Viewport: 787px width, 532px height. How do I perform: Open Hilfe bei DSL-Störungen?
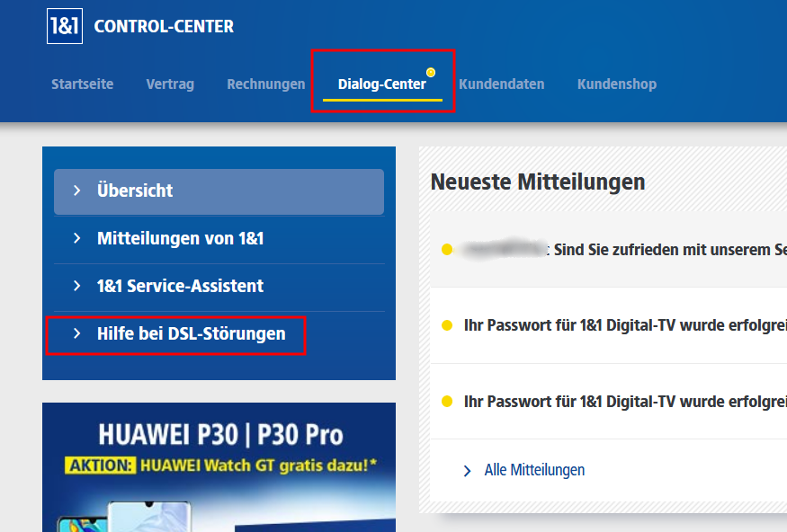[x=219, y=334]
